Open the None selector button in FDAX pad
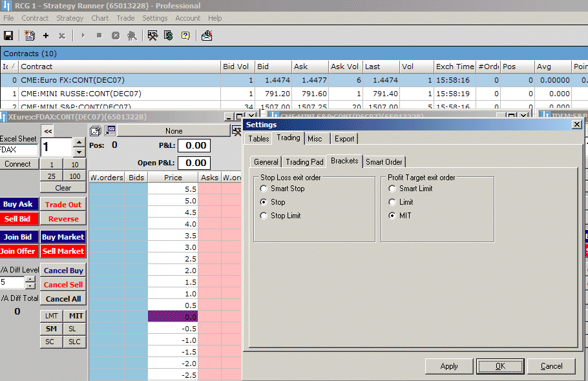Viewport: 588px width, 381px height. coord(174,130)
